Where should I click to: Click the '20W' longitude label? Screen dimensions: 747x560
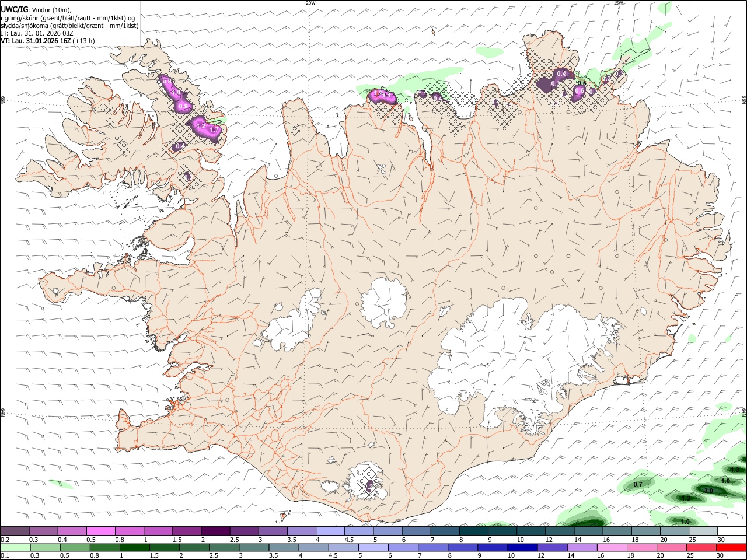pyautogui.click(x=310, y=3)
